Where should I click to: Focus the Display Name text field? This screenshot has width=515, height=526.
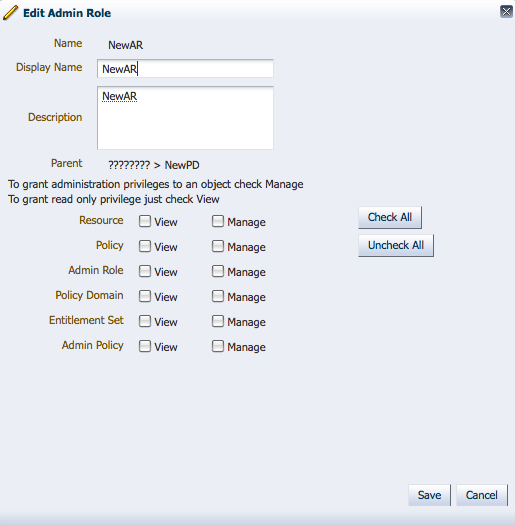click(x=185, y=68)
